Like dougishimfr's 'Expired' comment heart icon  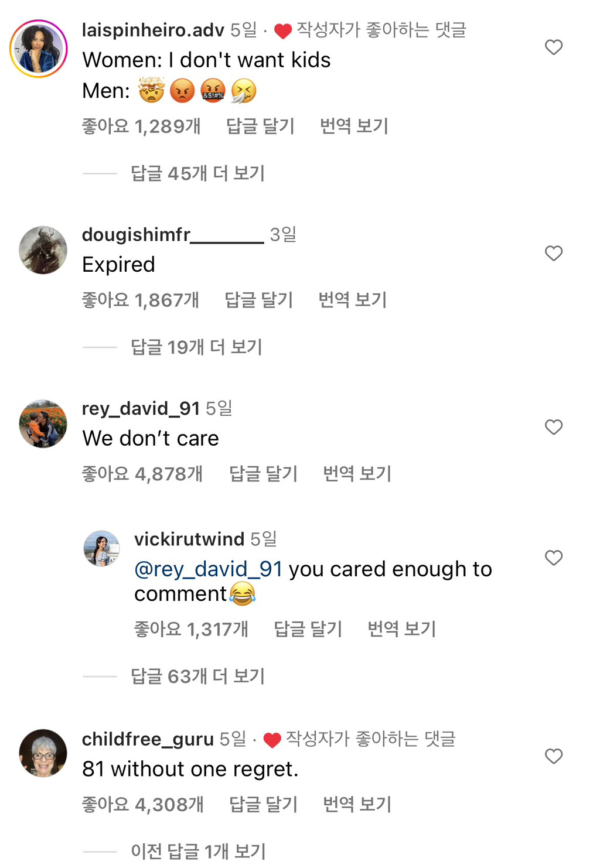pyautogui.click(x=553, y=253)
